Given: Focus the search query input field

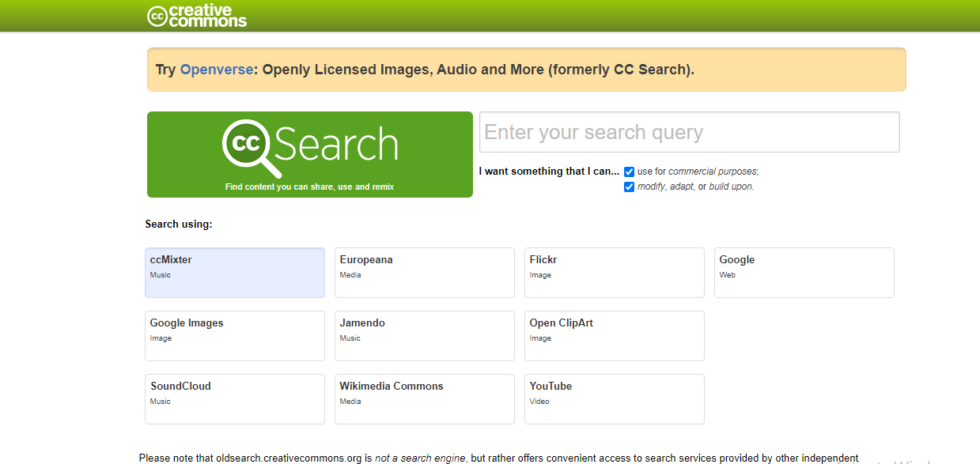Looking at the screenshot, I should pyautogui.click(x=690, y=132).
